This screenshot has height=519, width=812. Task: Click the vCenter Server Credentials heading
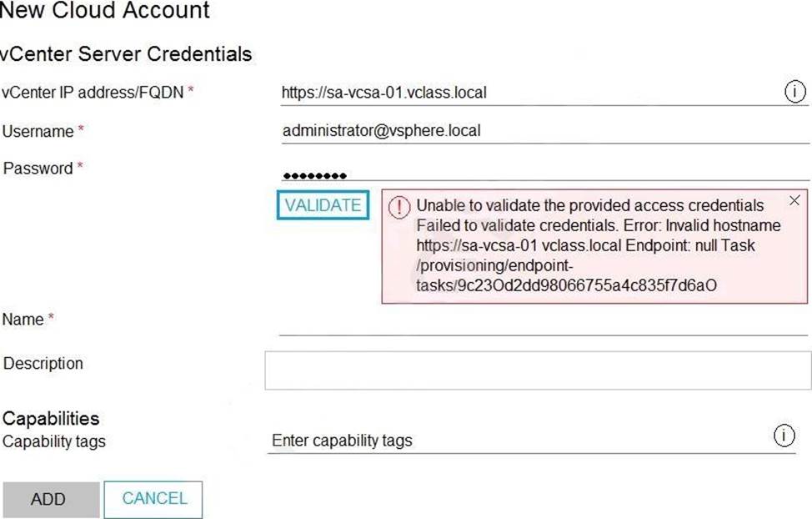pyautogui.click(x=126, y=54)
